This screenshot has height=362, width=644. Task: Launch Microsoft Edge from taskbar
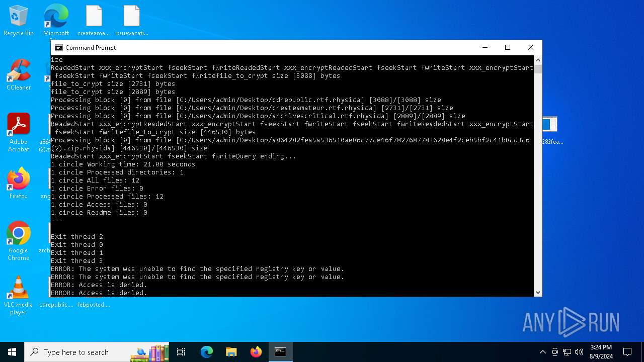(207, 352)
